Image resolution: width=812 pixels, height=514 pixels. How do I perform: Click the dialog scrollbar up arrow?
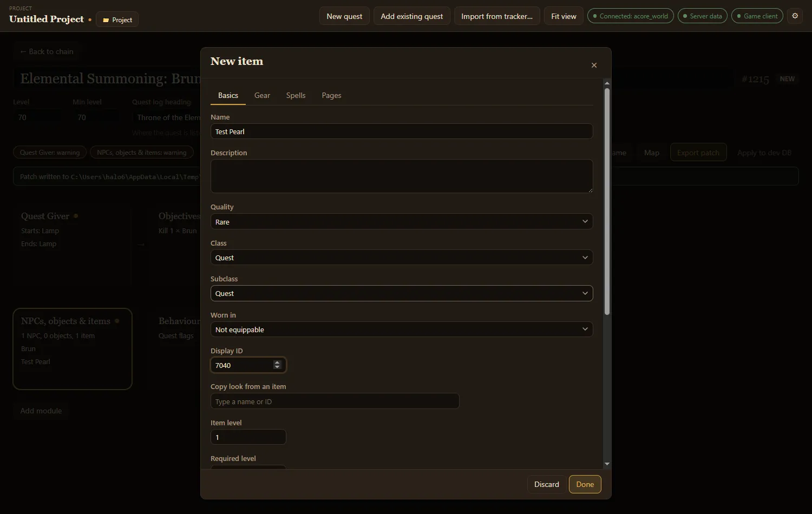click(607, 83)
